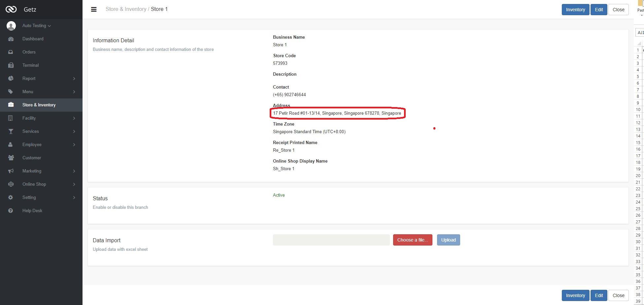Go to Store & Inventory breadcrumb link
644x305 pixels.
click(x=126, y=9)
